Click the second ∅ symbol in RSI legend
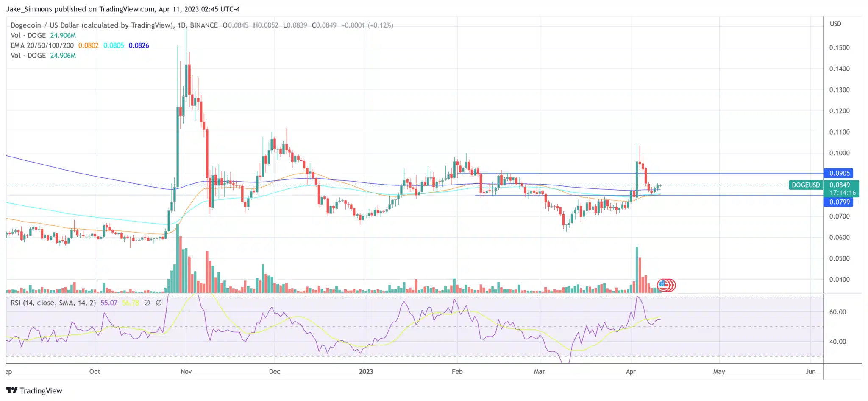The height and width of the screenshot is (401, 868). click(x=159, y=303)
